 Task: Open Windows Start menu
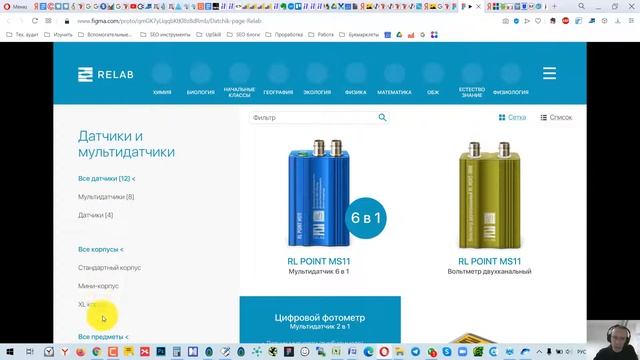coord(10,352)
